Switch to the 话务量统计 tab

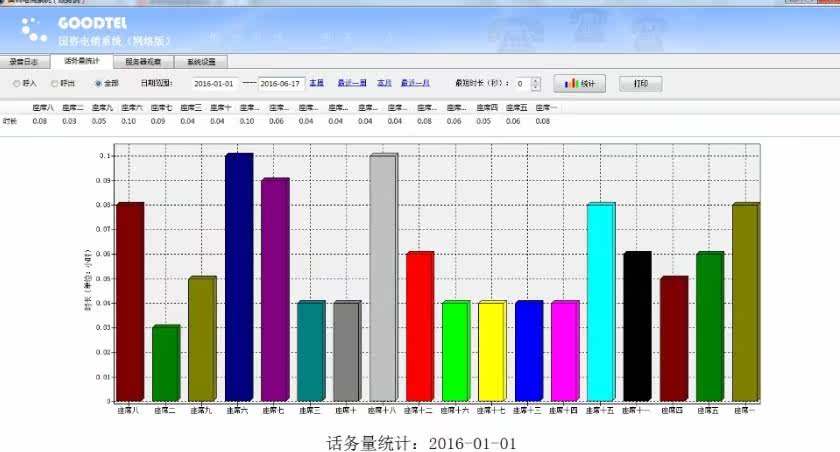point(81,61)
